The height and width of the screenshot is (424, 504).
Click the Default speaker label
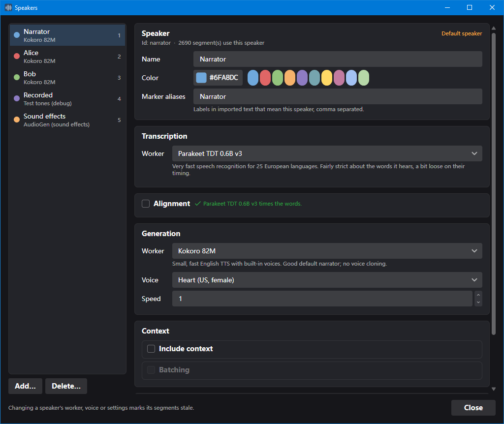click(462, 33)
